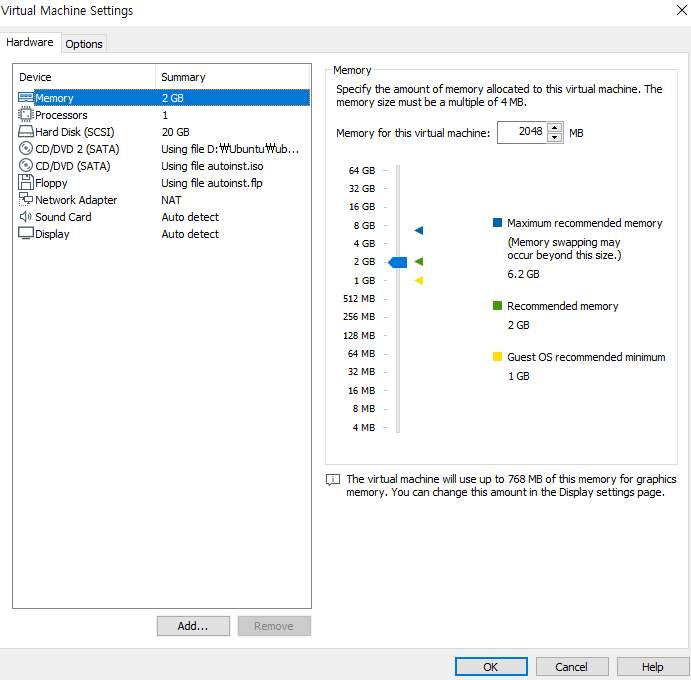Confirm settings with OK button

tap(491, 667)
